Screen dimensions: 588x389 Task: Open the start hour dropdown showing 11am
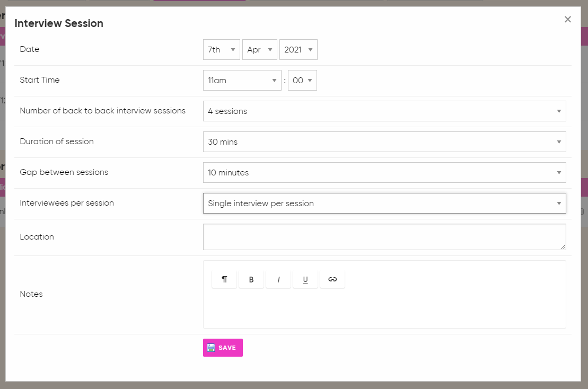[242, 81]
